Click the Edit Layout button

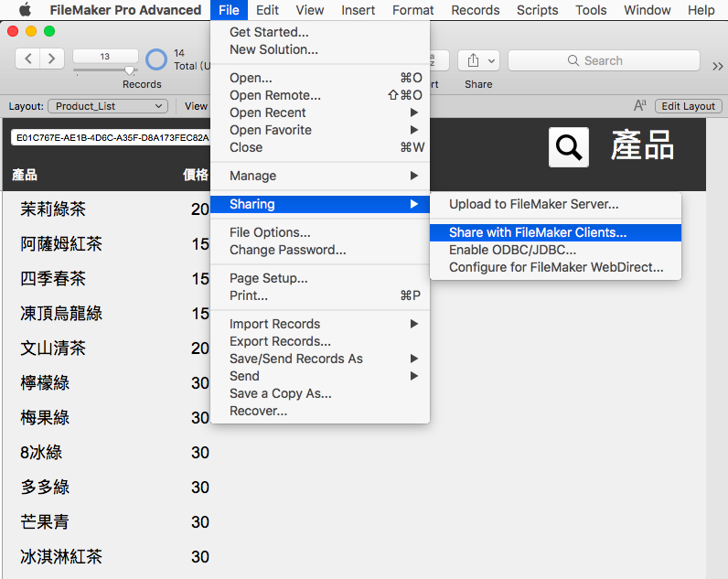click(688, 106)
